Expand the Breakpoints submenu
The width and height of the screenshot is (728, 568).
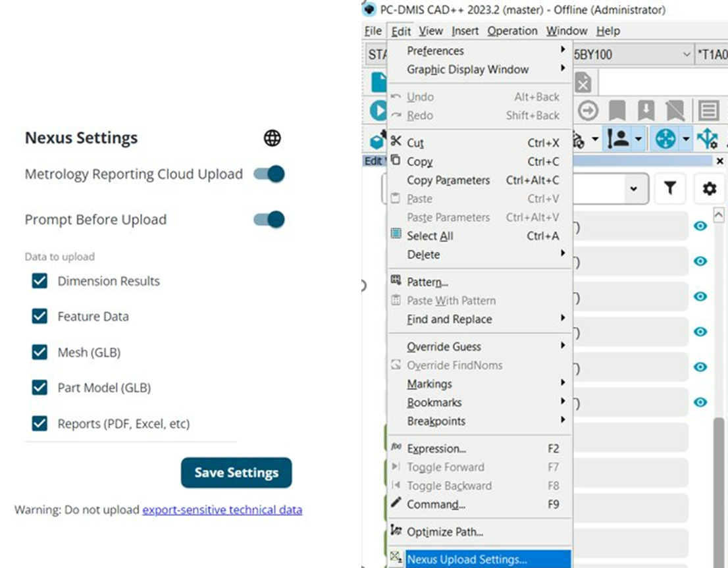(x=479, y=421)
